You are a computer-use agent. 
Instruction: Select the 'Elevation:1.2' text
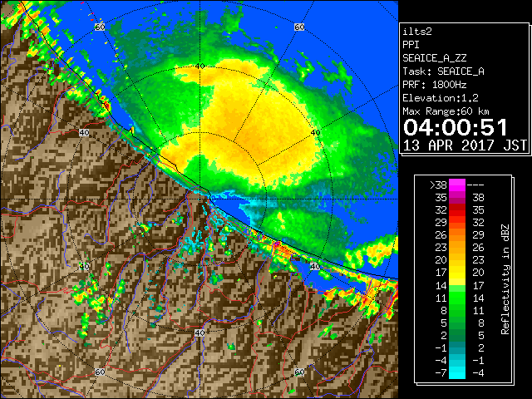(x=441, y=98)
